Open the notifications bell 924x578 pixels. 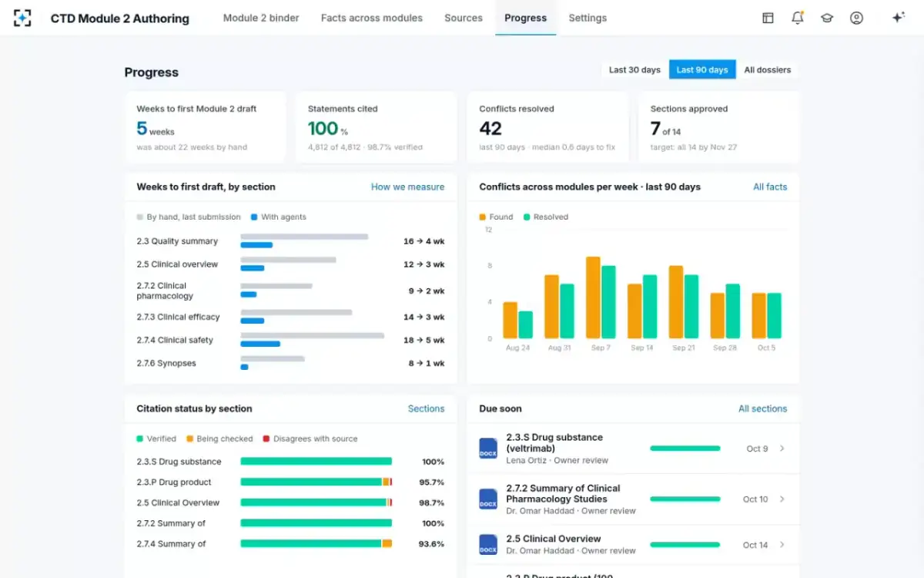pos(798,18)
